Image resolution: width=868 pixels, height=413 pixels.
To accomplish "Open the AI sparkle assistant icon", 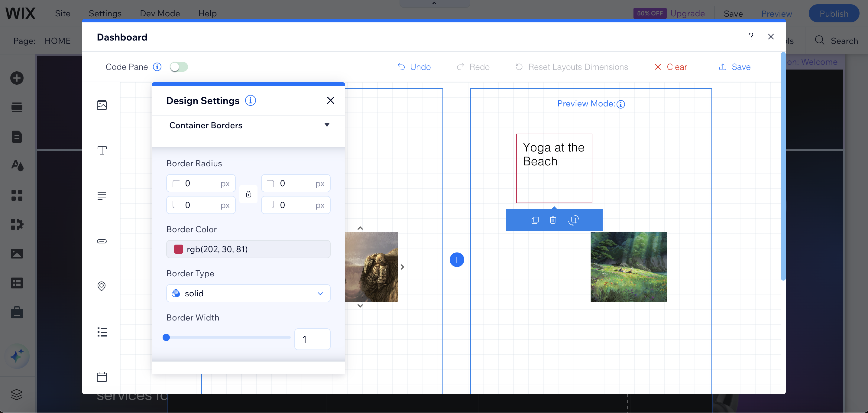I will point(17,356).
